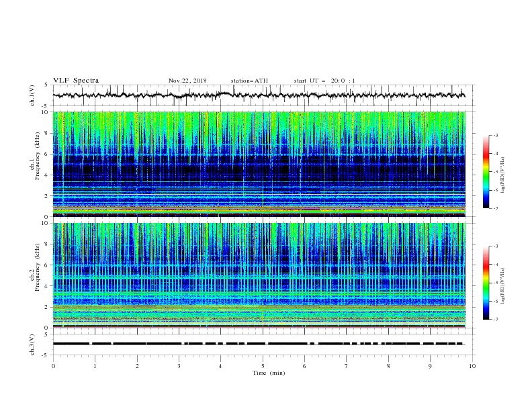Click the "-7" label on ch.2 colorbar
The width and height of the screenshot is (532, 411).
[495, 319]
